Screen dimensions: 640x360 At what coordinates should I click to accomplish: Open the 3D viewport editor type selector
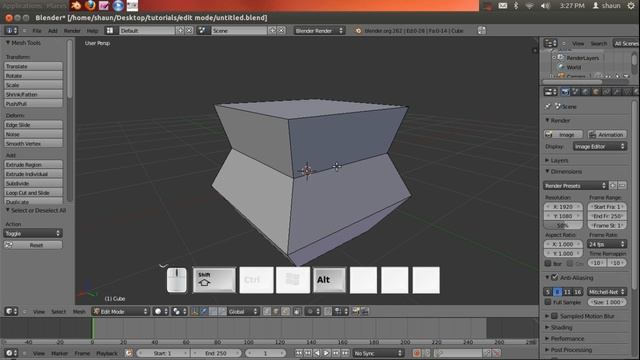point(11,311)
